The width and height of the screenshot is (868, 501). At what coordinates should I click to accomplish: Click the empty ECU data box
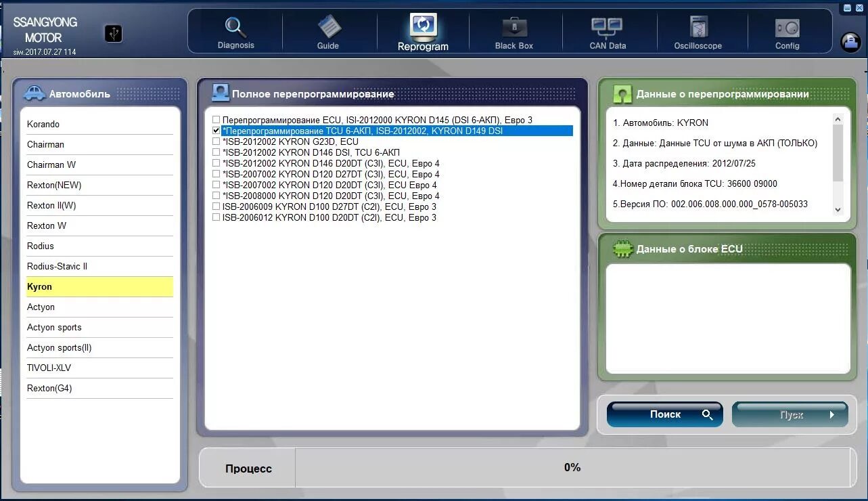pos(728,318)
